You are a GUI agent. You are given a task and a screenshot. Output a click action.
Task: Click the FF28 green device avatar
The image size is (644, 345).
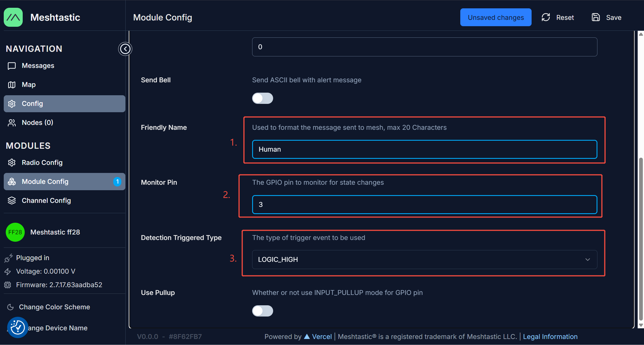(15, 232)
